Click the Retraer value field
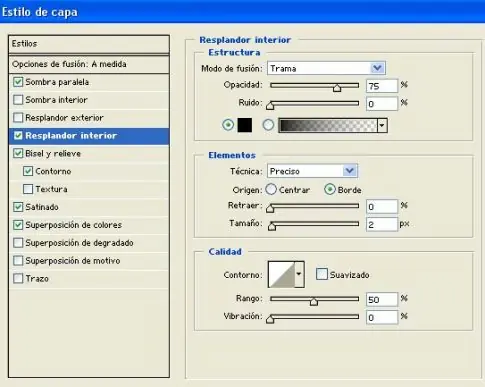 (382, 207)
